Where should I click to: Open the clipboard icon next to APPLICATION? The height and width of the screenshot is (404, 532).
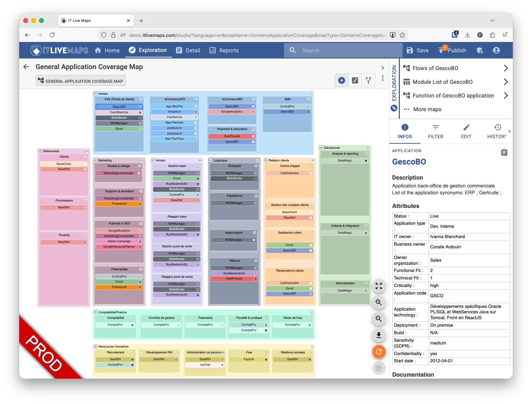(x=504, y=152)
